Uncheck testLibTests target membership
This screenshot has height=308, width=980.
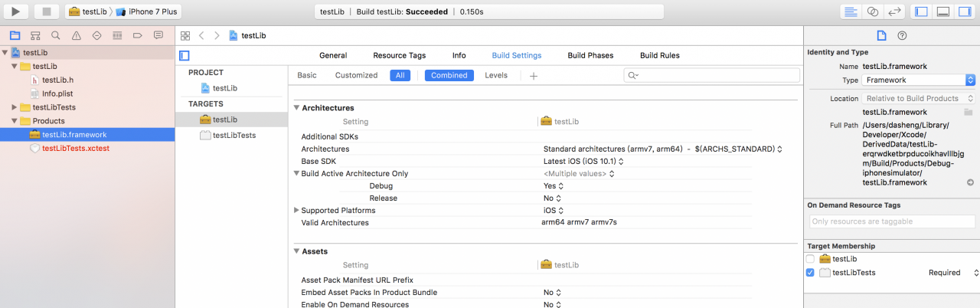pos(810,273)
